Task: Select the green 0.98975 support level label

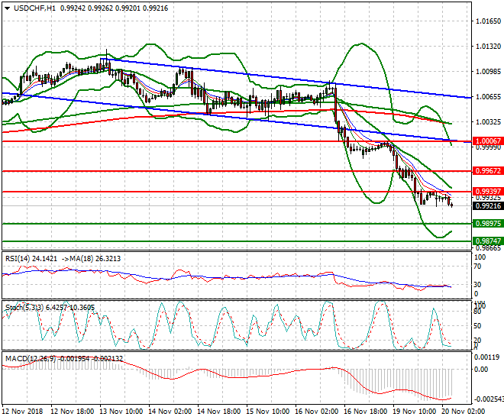Action: point(488,224)
